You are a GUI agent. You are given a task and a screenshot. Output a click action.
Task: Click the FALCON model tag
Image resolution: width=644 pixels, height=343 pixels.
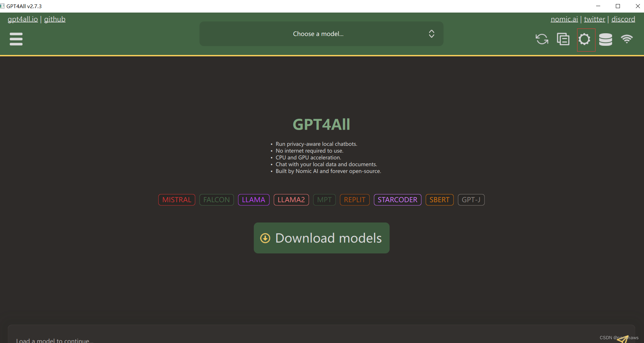point(217,200)
